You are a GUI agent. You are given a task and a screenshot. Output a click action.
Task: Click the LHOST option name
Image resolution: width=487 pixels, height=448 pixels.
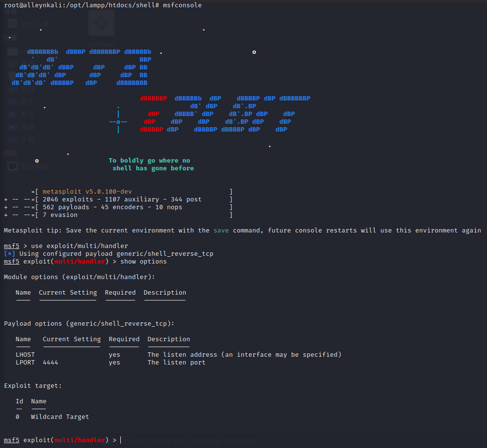click(x=25, y=355)
